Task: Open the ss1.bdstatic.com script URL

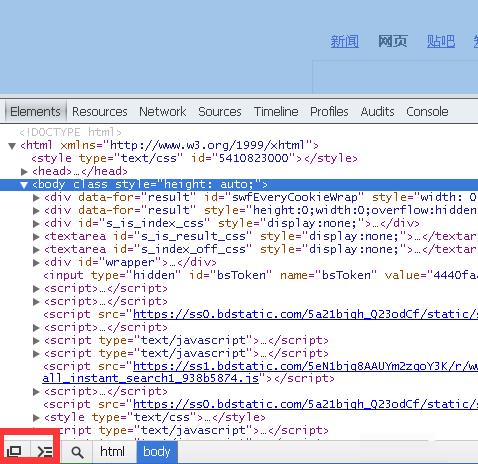Action: pos(305,366)
